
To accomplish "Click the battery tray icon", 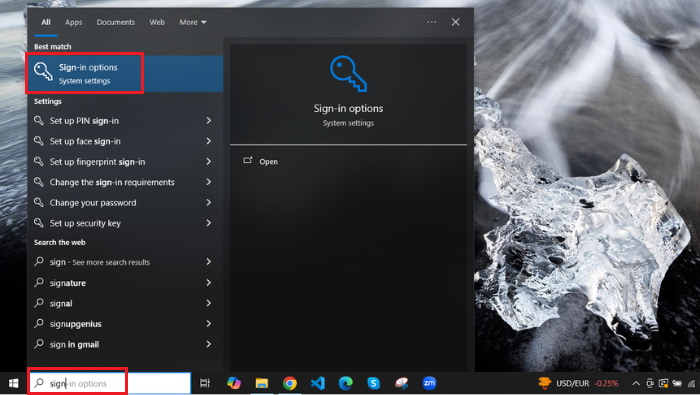I will [677, 383].
